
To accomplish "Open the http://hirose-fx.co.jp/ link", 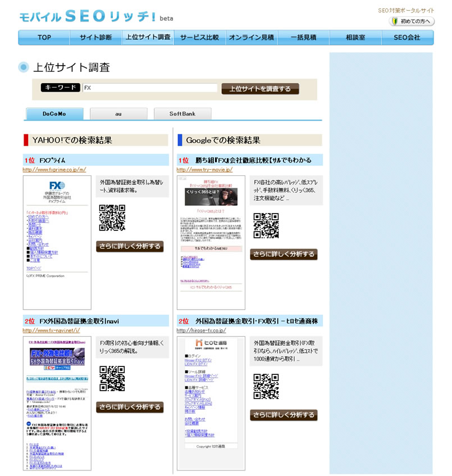I will tap(202, 330).
